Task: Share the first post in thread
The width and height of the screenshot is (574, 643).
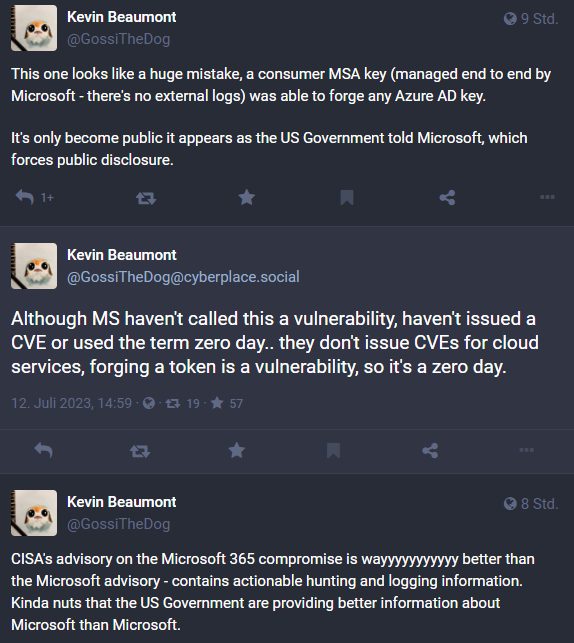Action: click(x=447, y=198)
